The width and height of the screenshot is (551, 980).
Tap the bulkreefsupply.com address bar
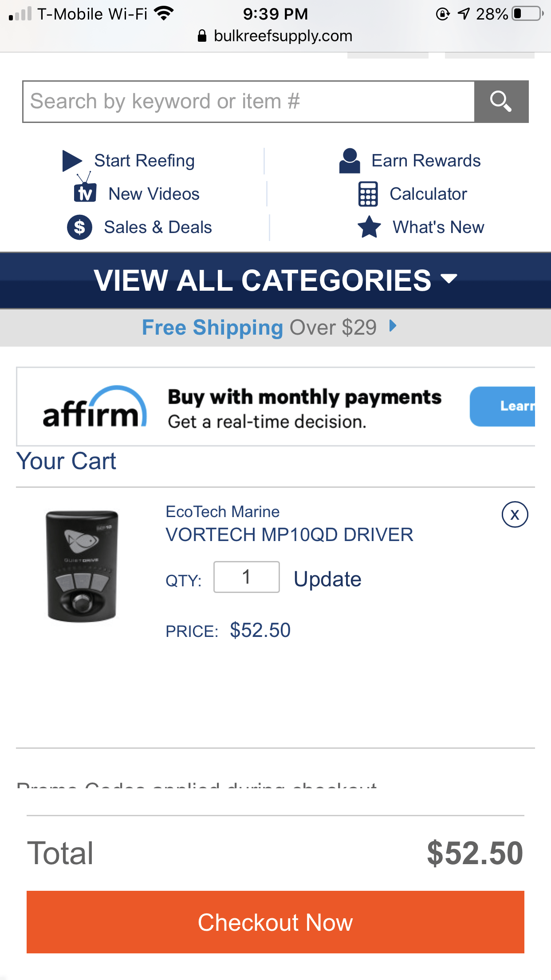coord(275,36)
